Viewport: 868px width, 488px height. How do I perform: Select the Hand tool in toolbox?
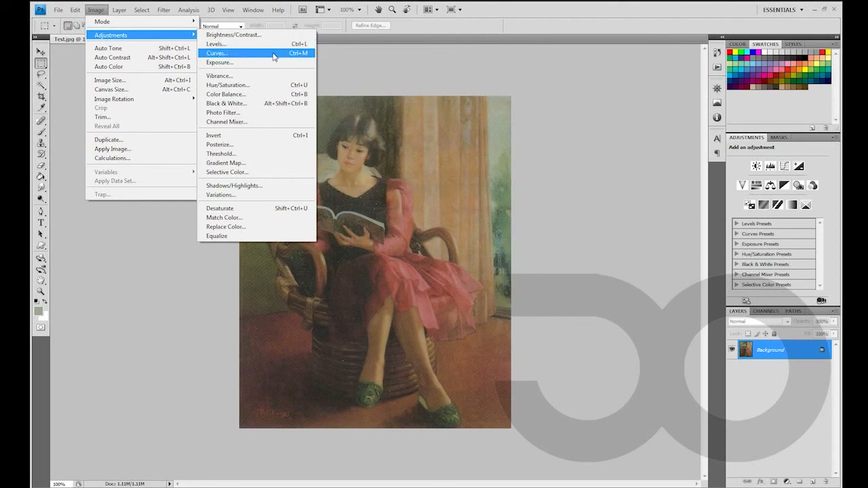41,280
